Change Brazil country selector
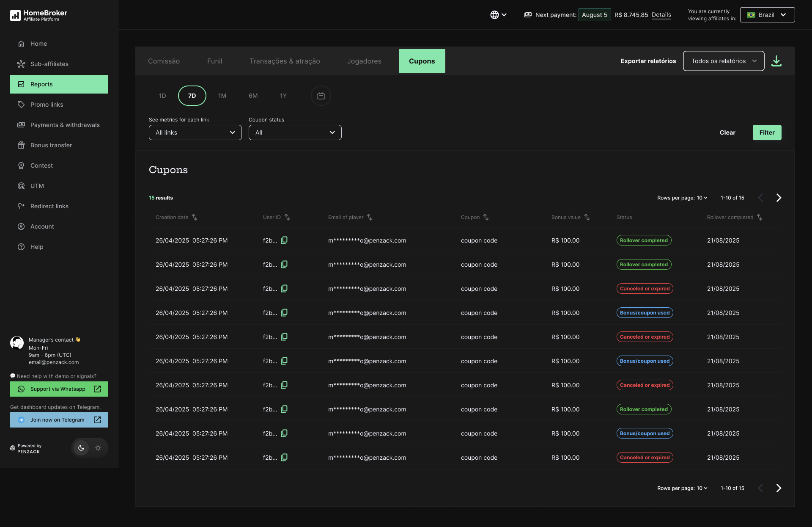The image size is (812, 527). pyautogui.click(x=767, y=15)
